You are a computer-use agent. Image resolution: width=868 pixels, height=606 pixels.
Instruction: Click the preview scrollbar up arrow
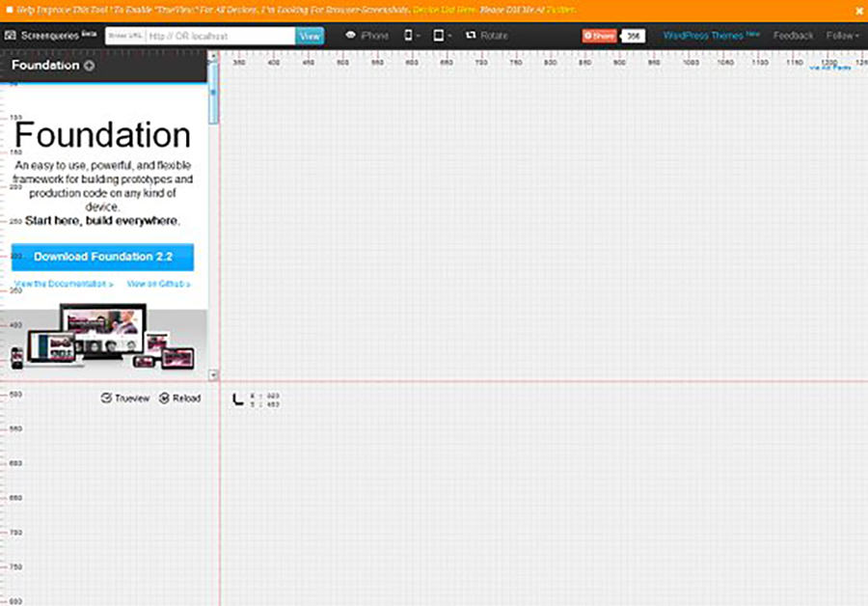coord(214,56)
